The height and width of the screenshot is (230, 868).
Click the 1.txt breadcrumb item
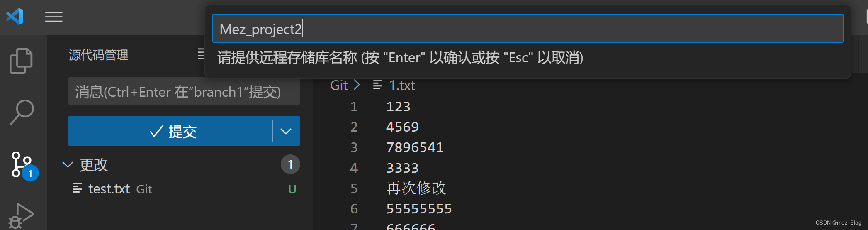pyautogui.click(x=401, y=85)
